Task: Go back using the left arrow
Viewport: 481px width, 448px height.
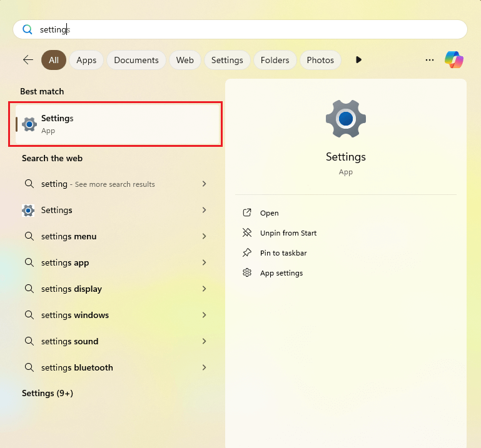Action: 28,60
